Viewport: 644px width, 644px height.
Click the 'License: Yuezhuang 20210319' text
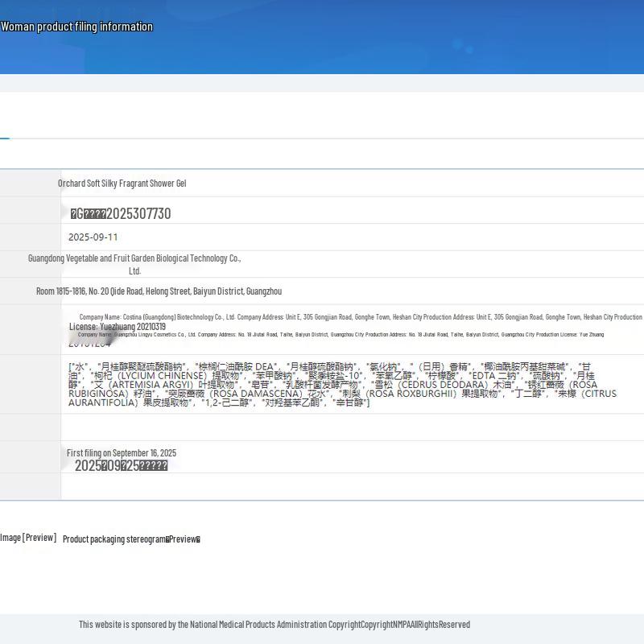(x=117, y=327)
